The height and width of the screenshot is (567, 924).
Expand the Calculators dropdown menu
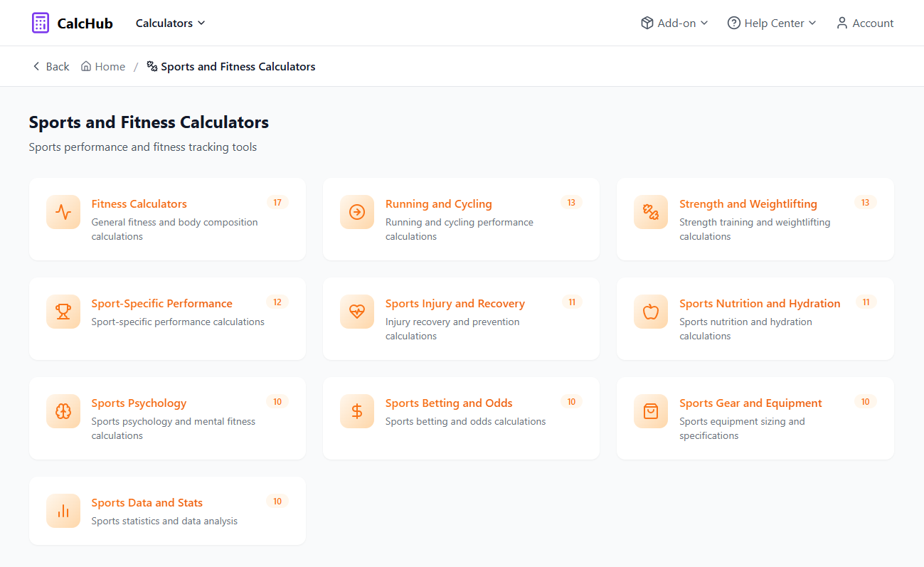(171, 23)
